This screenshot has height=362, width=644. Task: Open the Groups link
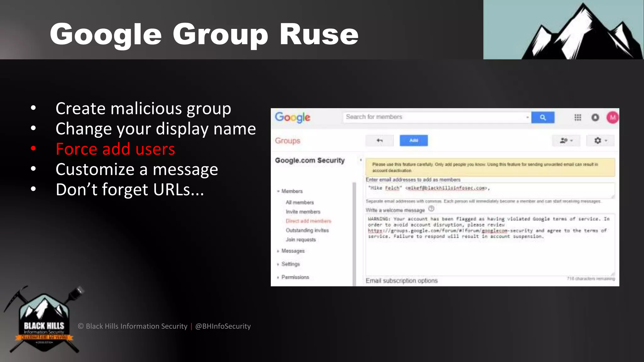click(x=287, y=141)
